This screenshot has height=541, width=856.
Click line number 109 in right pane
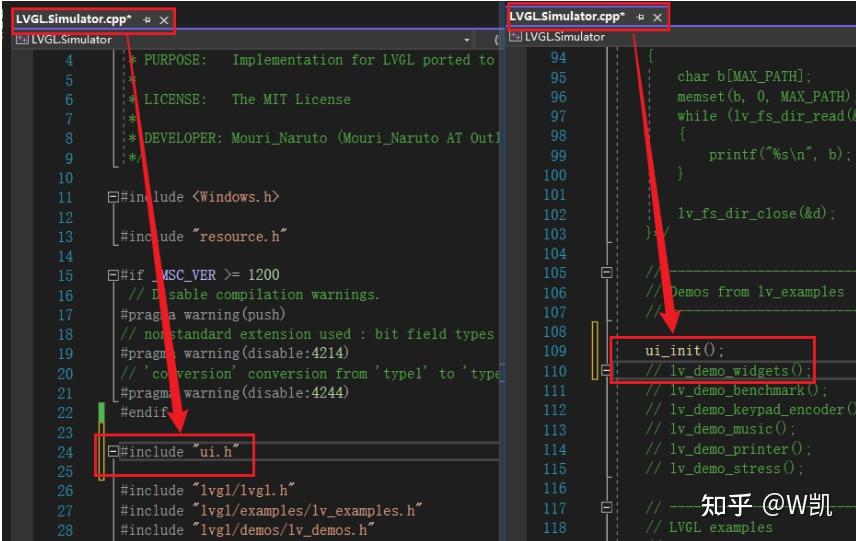click(x=555, y=350)
